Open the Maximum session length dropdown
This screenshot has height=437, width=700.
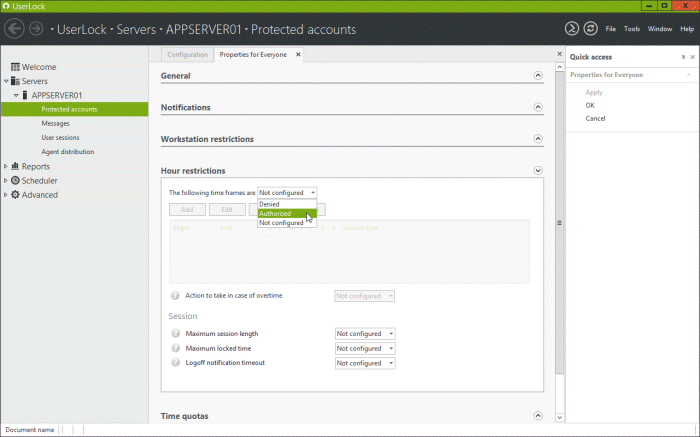[365, 334]
